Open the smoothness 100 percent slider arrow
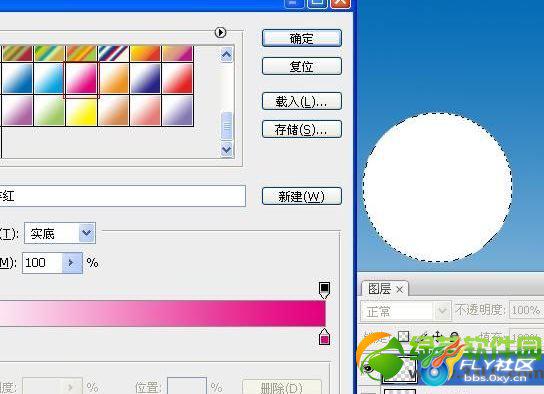This screenshot has width=544, height=394. [x=72, y=263]
